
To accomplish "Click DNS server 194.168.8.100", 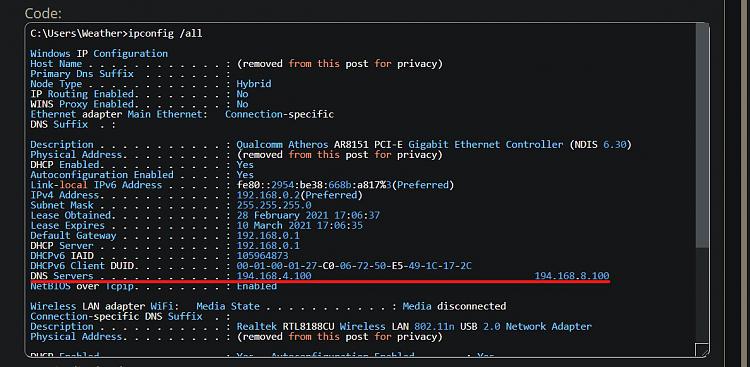I will coord(572,276).
